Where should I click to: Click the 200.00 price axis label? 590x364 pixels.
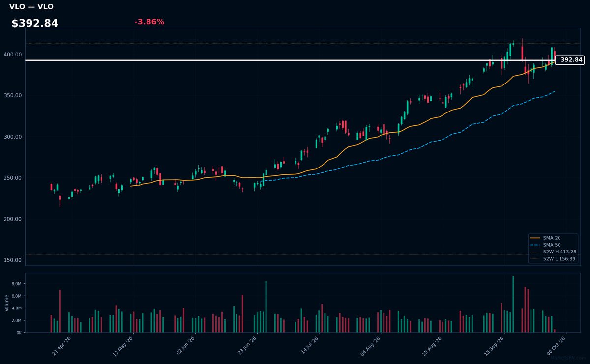[13, 219]
